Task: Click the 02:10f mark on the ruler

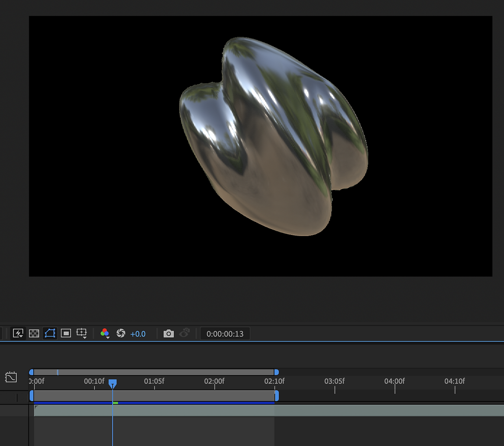Action: point(274,381)
